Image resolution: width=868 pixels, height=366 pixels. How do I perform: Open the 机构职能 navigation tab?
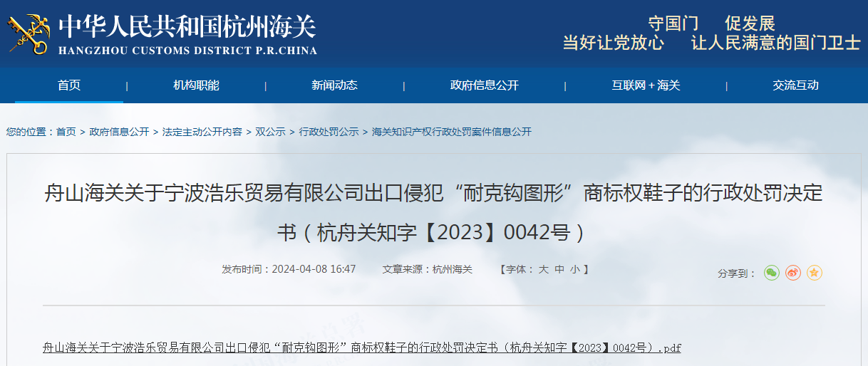coord(196,85)
